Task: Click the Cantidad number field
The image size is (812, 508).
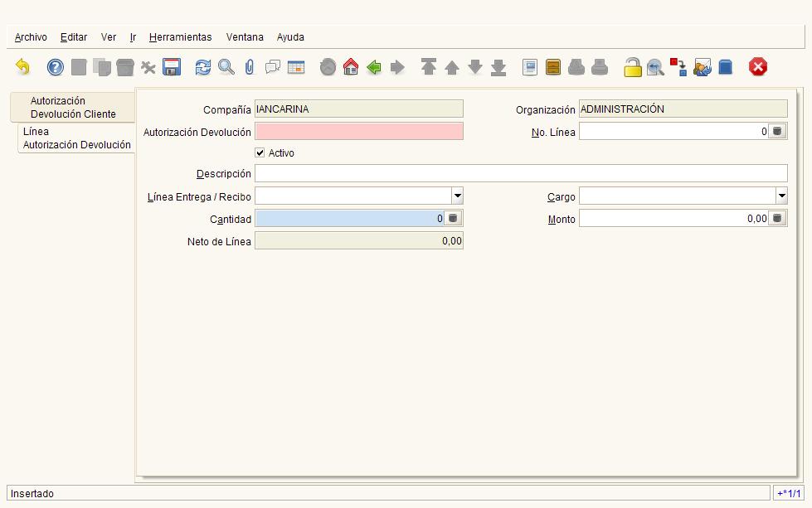Action: 349,218
